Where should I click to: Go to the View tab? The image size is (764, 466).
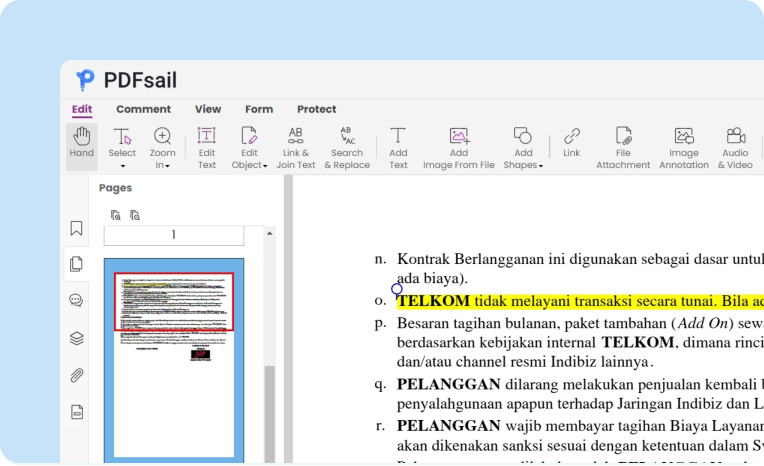click(x=208, y=109)
